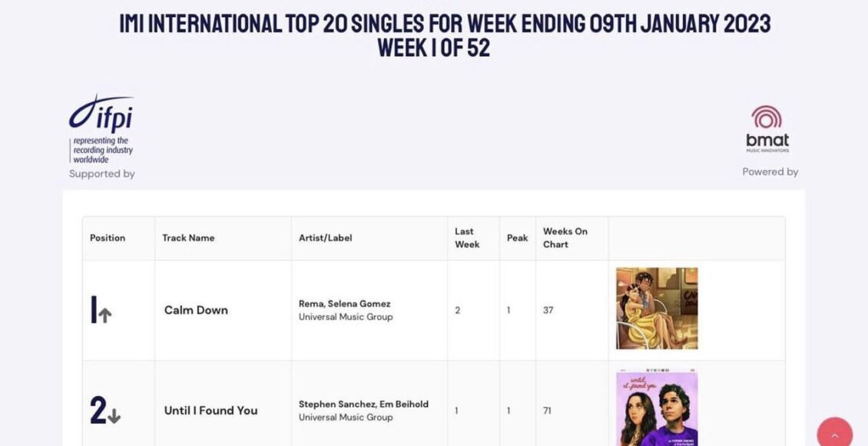868x446 pixels.
Task: Select the Calm Down track name
Action: click(196, 310)
